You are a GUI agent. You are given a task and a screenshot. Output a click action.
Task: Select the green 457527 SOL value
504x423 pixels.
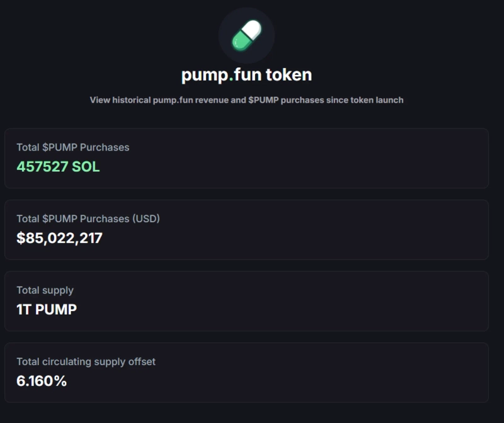(58, 167)
